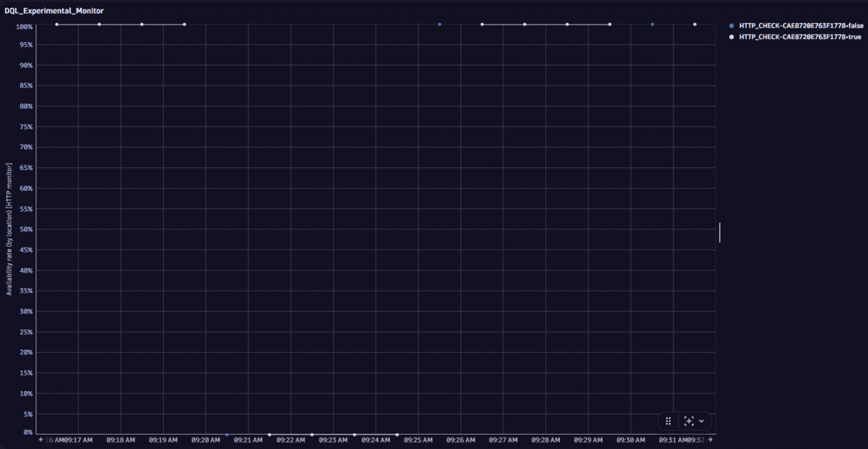Click the 09:24 AM time axis label
Viewport: 868px width, 449px height.
(x=375, y=439)
